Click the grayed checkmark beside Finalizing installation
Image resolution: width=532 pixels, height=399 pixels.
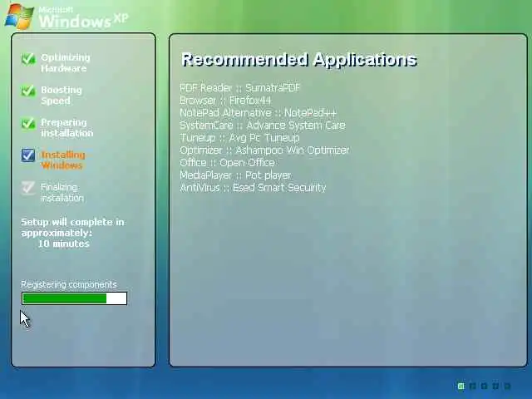coord(28,188)
